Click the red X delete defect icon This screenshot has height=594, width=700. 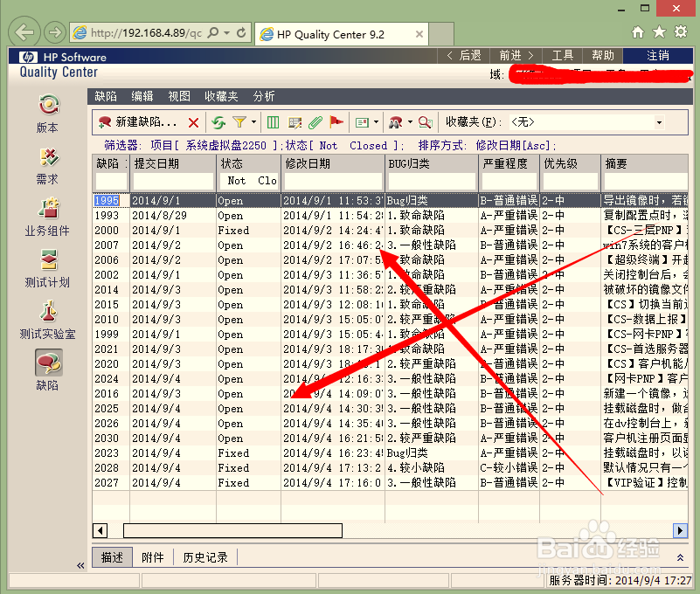click(x=193, y=122)
